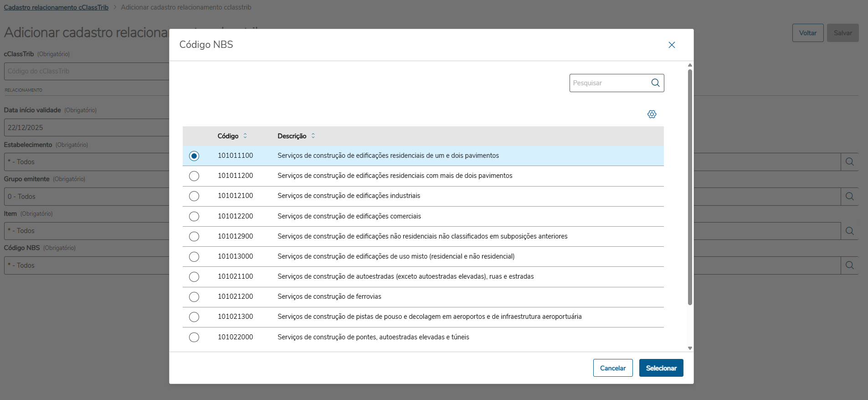The height and width of the screenshot is (400, 868).
Task: Click Estabelecimento field search magnifier icon
Action: pos(849,162)
